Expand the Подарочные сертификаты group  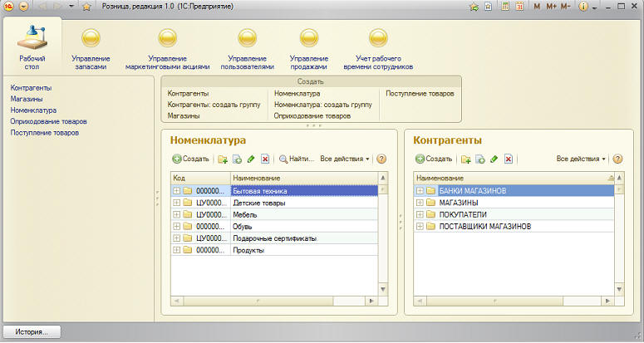tap(177, 238)
